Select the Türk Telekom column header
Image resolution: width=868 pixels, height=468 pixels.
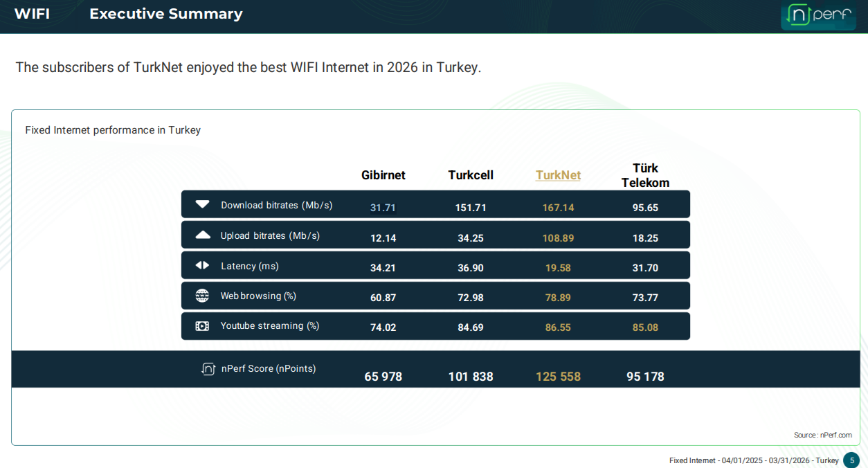point(645,175)
